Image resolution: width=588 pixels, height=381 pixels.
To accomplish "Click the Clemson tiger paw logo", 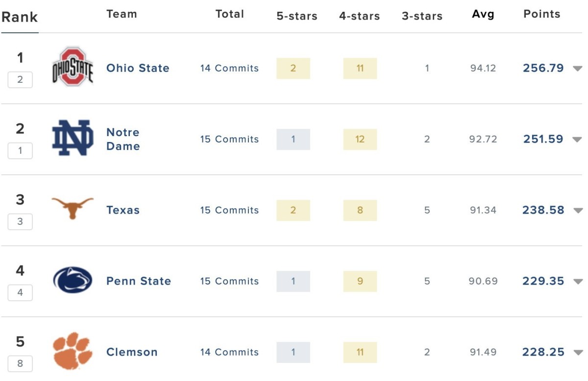I will coord(73,351).
